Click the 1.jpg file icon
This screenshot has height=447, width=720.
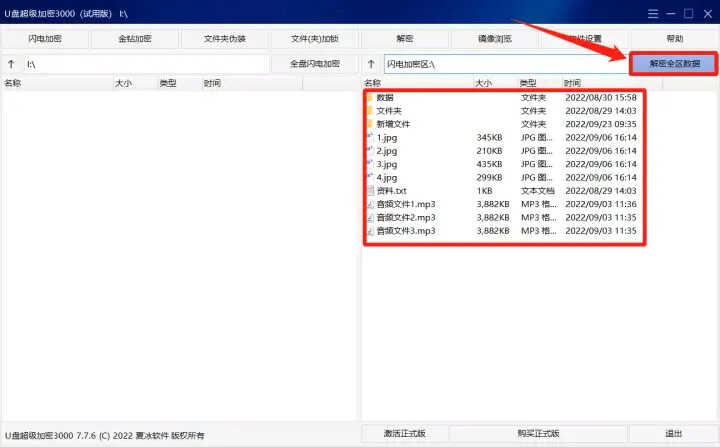tap(370, 137)
